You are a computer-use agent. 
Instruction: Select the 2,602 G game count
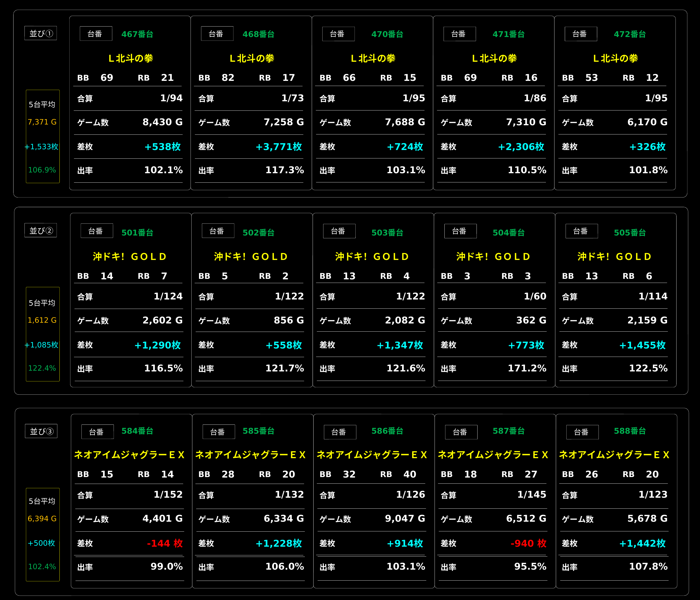pyautogui.click(x=162, y=320)
